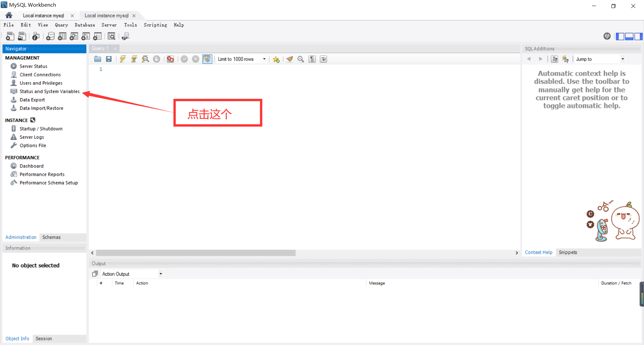
Task: Click the editor horizontal scrollbar thumb
Action: pyautogui.click(x=196, y=253)
